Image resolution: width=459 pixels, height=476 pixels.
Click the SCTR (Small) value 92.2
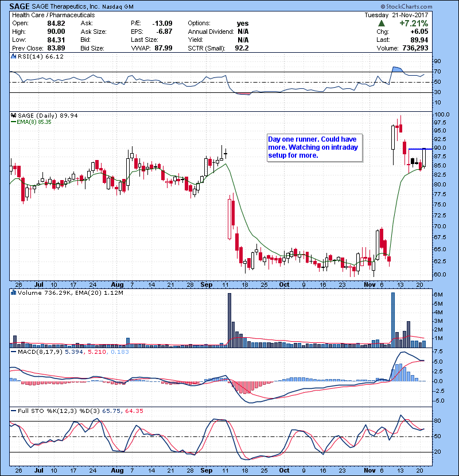pyautogui.click(x=242, y=48)
